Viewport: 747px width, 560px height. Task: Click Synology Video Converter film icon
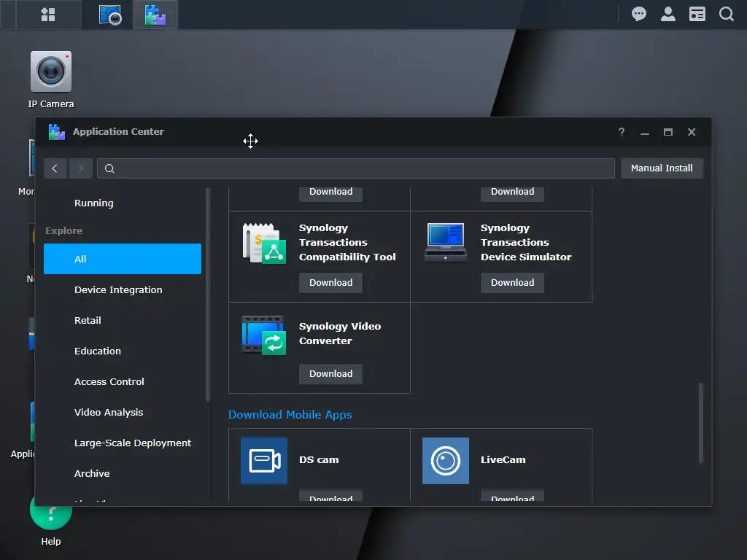pos(264,335)
